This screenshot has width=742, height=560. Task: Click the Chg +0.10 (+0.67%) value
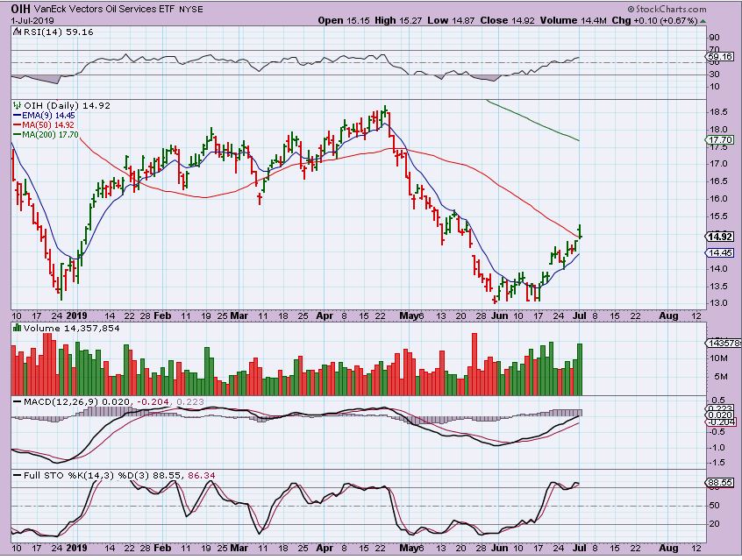click(654, 20)
